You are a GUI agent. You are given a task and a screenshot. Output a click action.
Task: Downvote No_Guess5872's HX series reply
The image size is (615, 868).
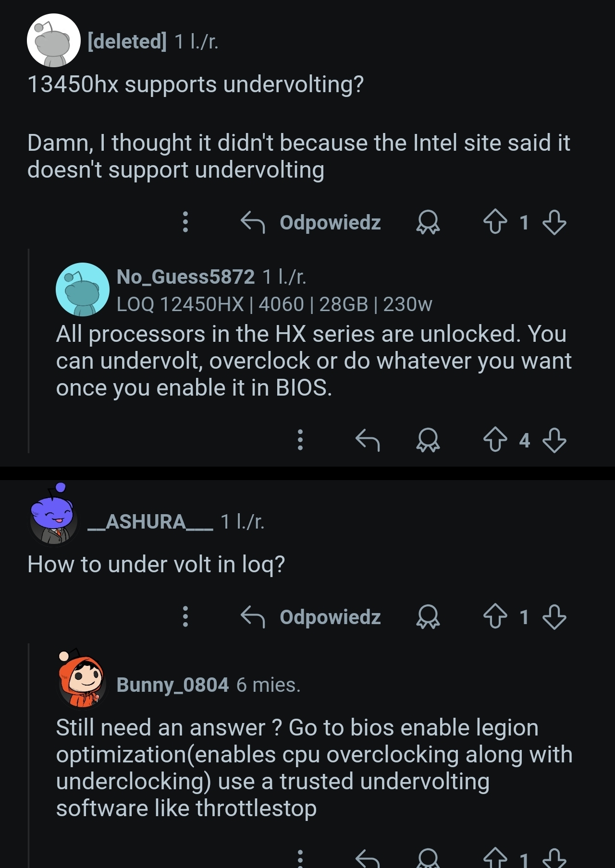554,440
